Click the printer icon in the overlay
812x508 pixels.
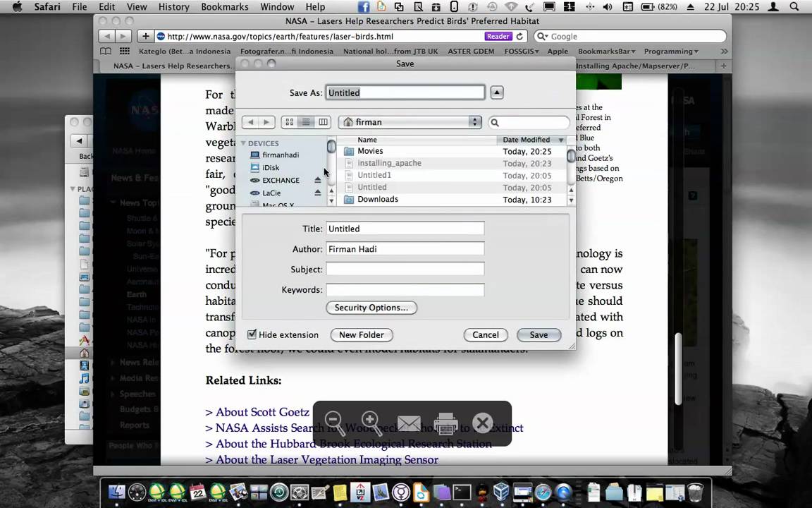point(445,423)
